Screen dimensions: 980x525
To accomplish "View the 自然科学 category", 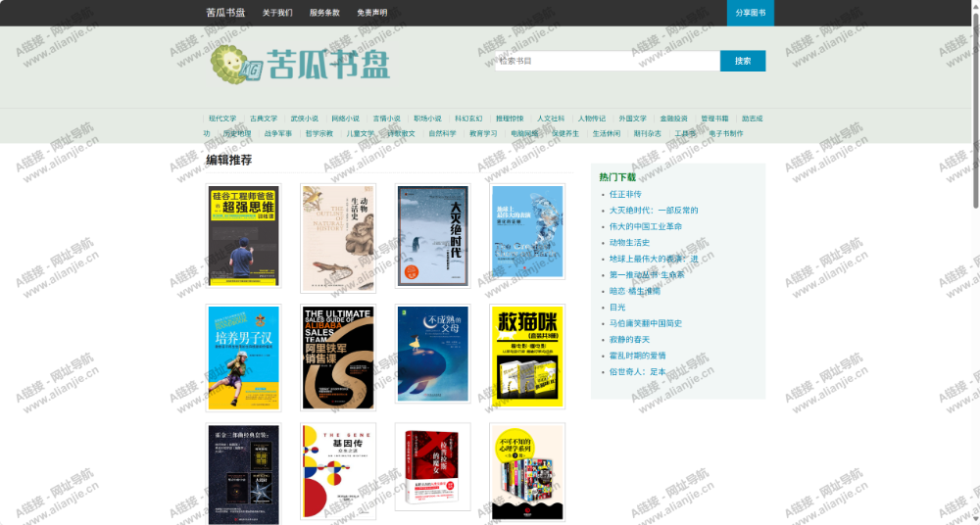I will click(x=443, y=133).
